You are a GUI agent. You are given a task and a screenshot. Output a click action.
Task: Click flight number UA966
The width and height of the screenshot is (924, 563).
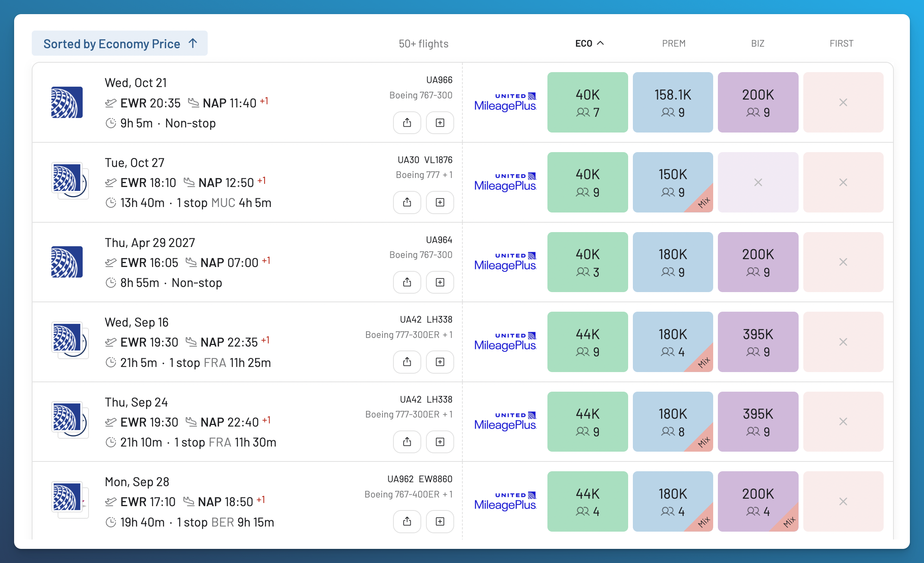(x=439, y=80)
